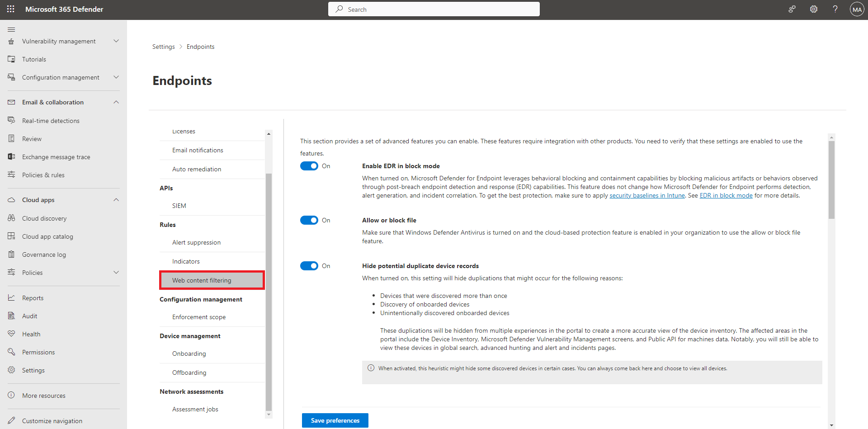Click into the Search box
868x429 pixels.
click(434, 9)
